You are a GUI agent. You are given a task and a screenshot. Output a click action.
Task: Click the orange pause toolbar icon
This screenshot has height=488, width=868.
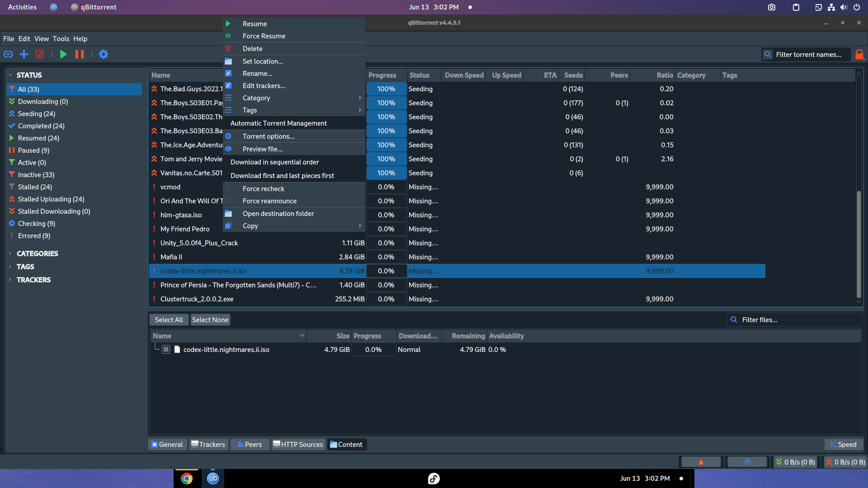[80, 54]
